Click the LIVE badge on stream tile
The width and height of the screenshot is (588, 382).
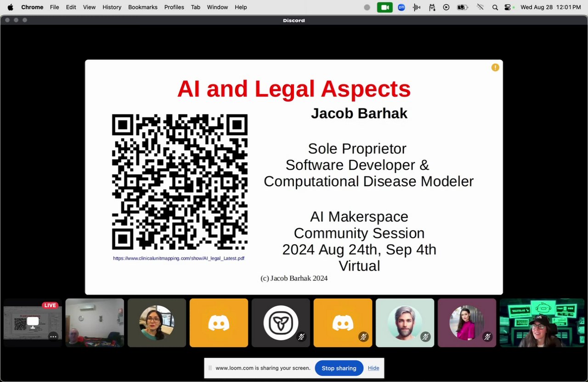click(50, 305)
